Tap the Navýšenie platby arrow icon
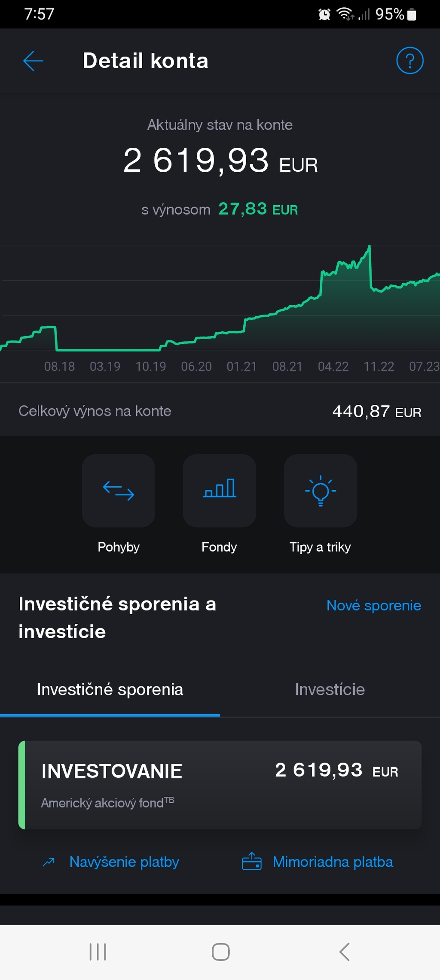The image size is (440, 980). [x=49, y=862]
